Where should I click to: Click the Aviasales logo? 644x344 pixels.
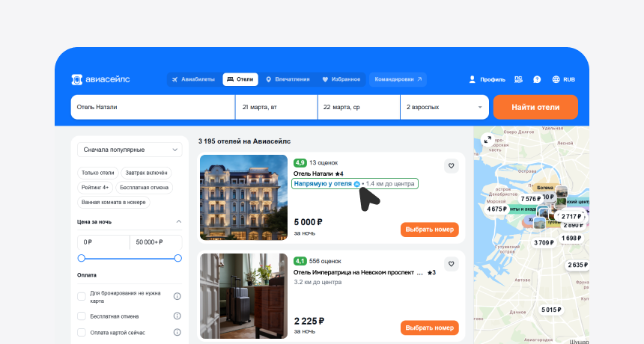coord(100,79)
